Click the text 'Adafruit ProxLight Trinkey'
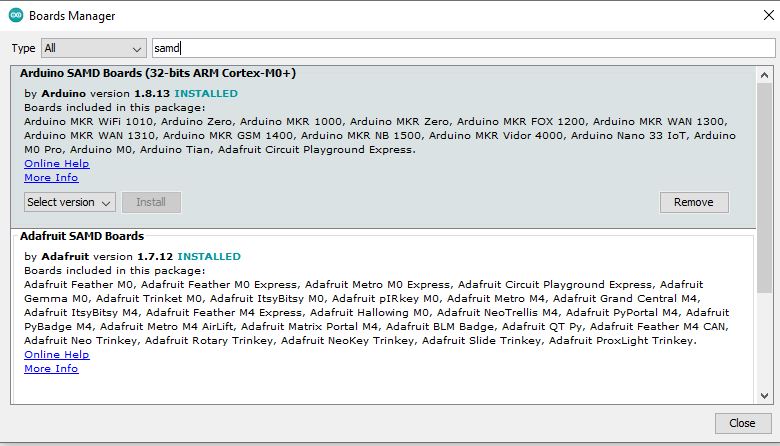Screen dimensions: 780x446 pos(621,341)
